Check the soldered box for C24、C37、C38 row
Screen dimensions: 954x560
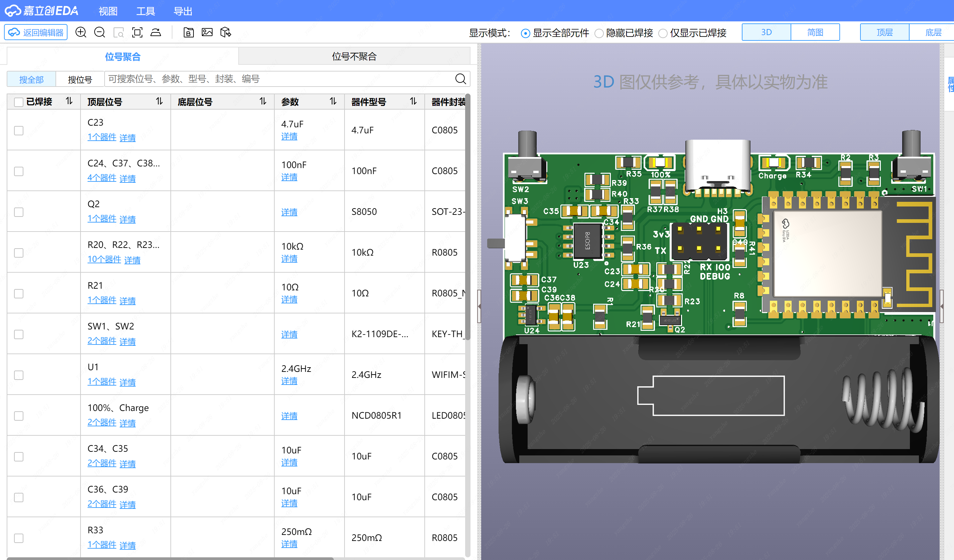pyautogui.click(x=19, y=171)
